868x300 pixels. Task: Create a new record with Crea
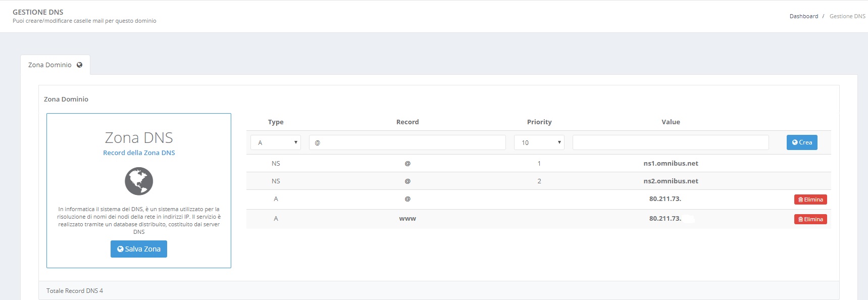[802, 142]
